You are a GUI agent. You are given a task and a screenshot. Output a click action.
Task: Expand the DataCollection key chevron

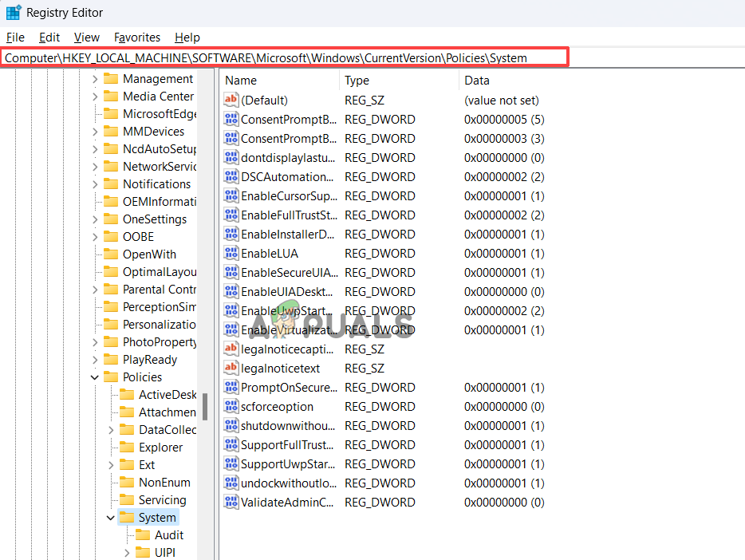(x=111, y=429)
